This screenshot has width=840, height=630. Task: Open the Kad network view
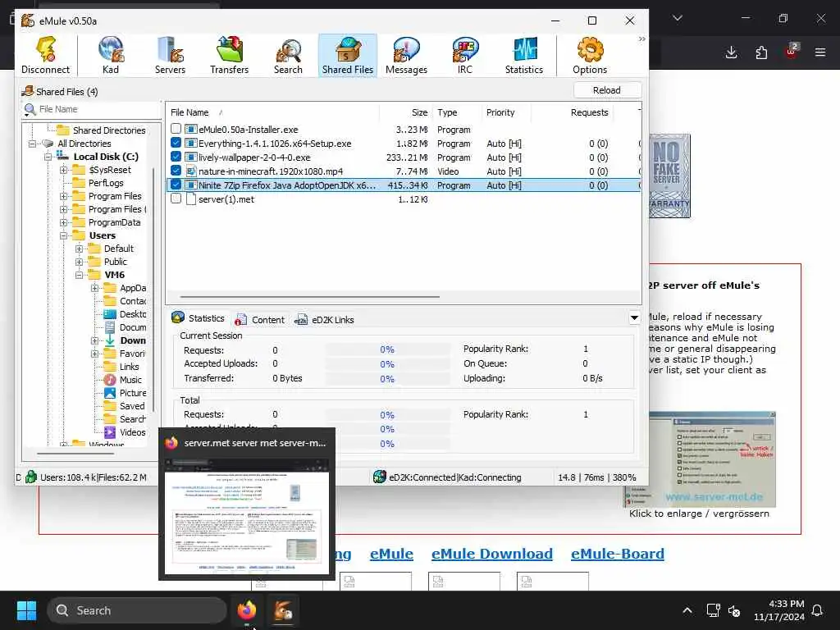tap(111, 56)
